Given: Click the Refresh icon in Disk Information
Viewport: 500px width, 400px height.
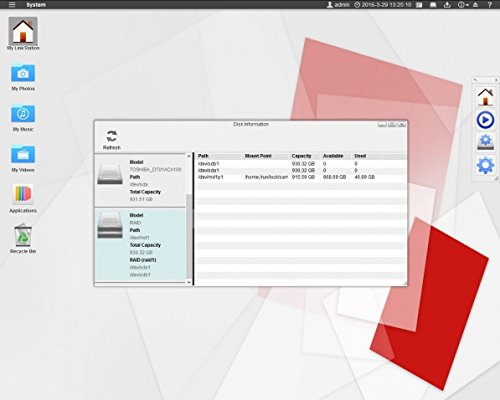Looking at the screenshot, I should 112,140.
